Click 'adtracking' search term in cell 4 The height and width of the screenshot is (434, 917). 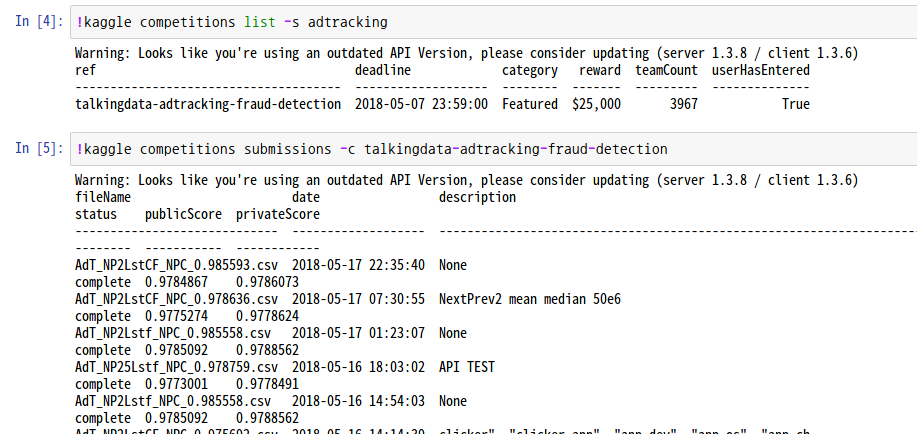click(347, 22)
